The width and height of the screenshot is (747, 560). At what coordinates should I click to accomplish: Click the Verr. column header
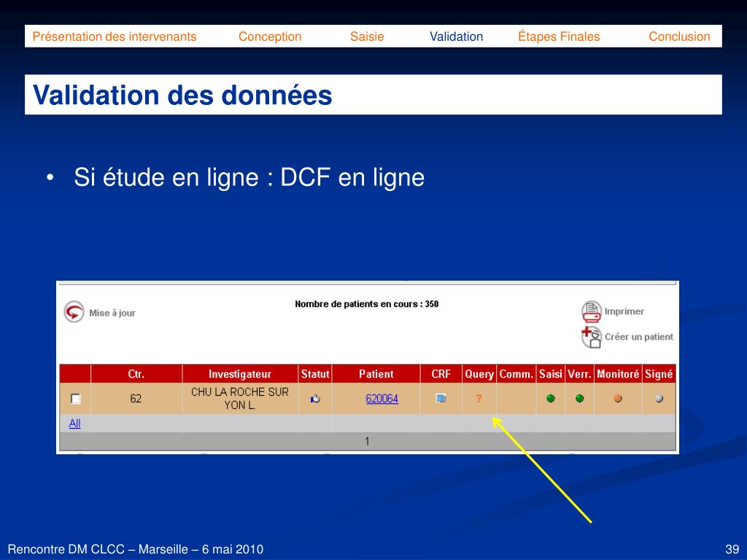click(x=580, y=374)
